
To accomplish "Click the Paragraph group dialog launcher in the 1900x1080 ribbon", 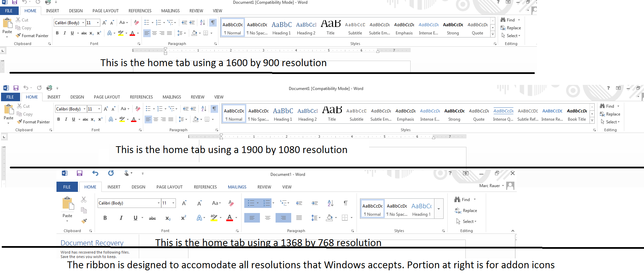I will point(217,130).
